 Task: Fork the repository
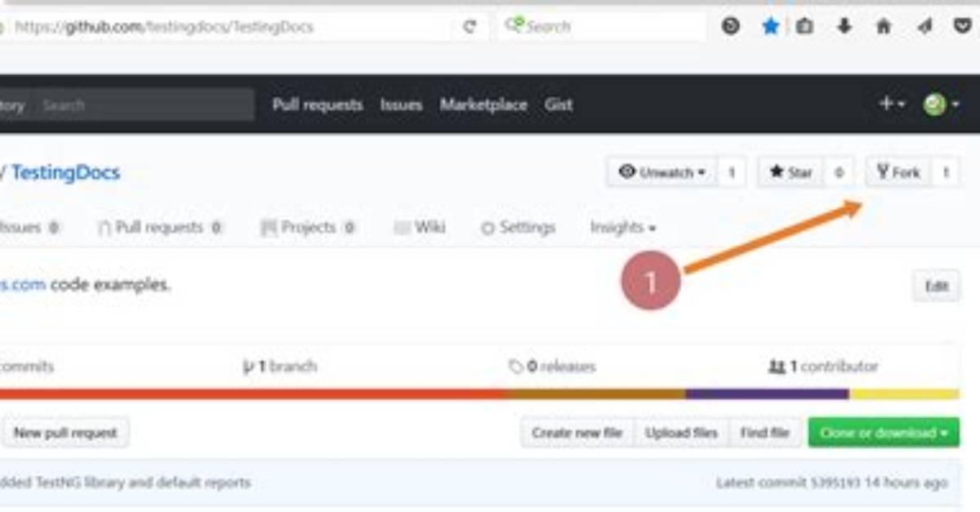click(x=898, y=172)
